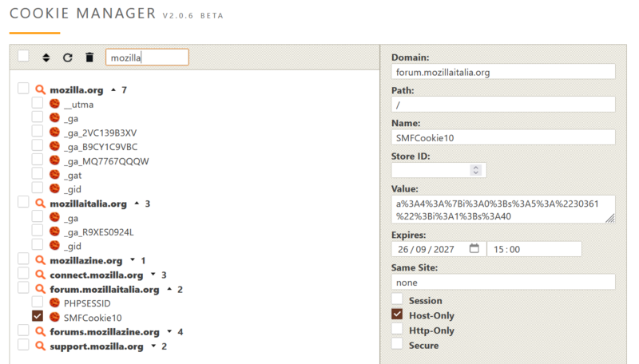Select the _ga cookie under mozilla.org
Image resolution: width=639 pixels, height=364 pixels.
[x=71, y=118]
